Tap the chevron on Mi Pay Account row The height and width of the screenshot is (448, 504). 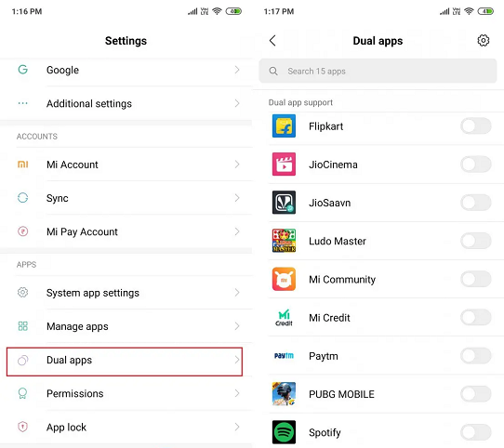[x=237, y=231]
